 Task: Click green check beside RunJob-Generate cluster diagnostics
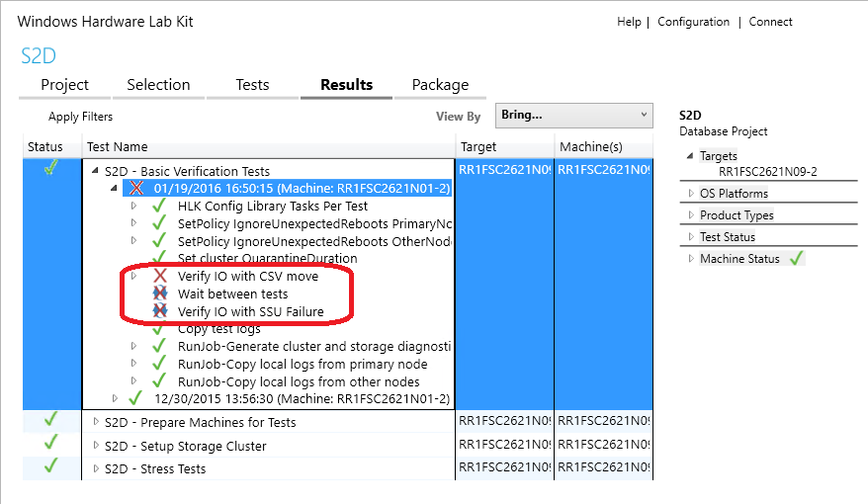coord(159,346)
